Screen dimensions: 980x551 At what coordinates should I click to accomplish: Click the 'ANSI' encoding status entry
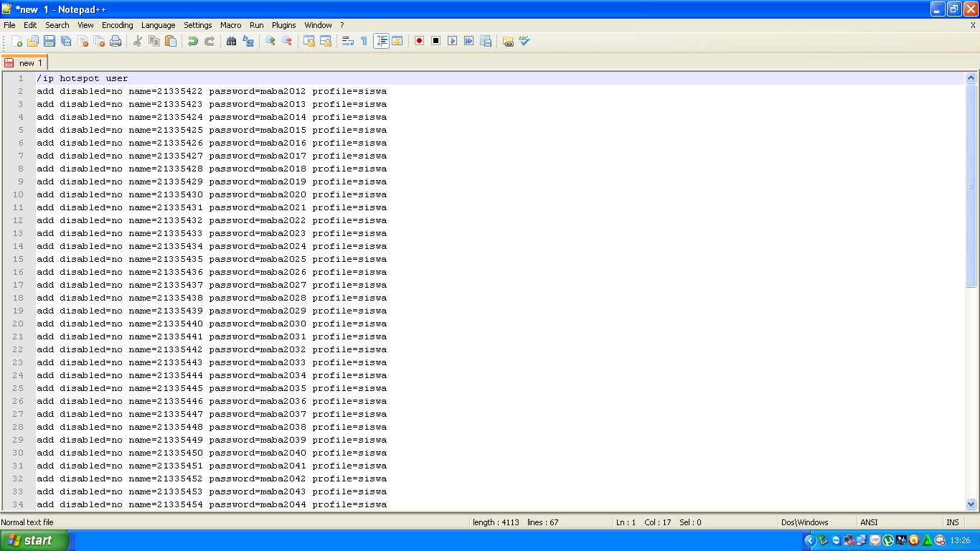tap(869, 522)
